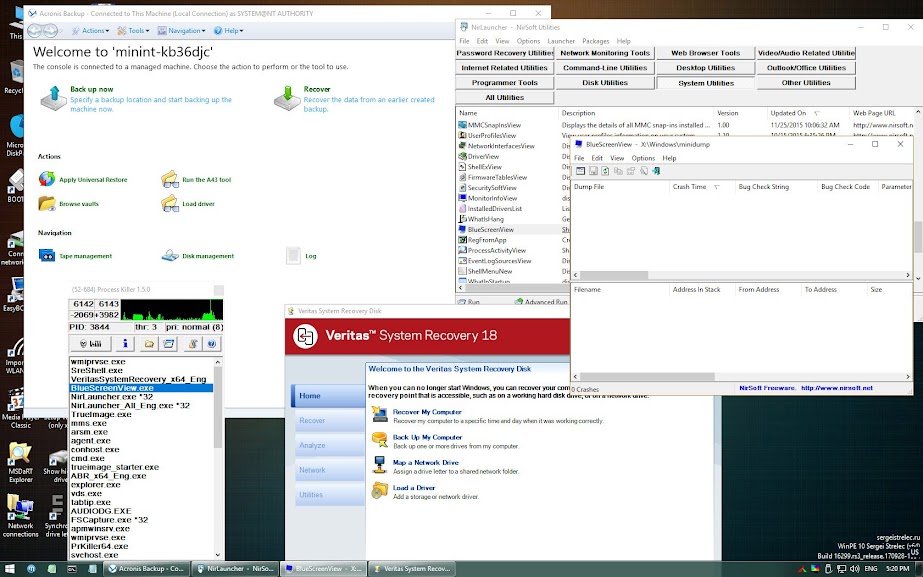Open the View menu in BlueScreenView
Image resolution: width=923 pixels, height=577 pixels.
tap(617, 158)
